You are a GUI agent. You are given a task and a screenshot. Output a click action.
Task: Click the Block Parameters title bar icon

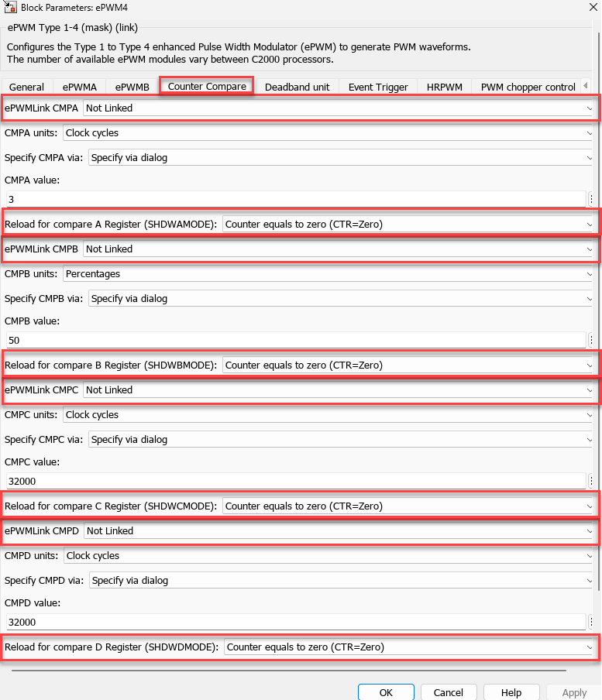click(12, 7)
